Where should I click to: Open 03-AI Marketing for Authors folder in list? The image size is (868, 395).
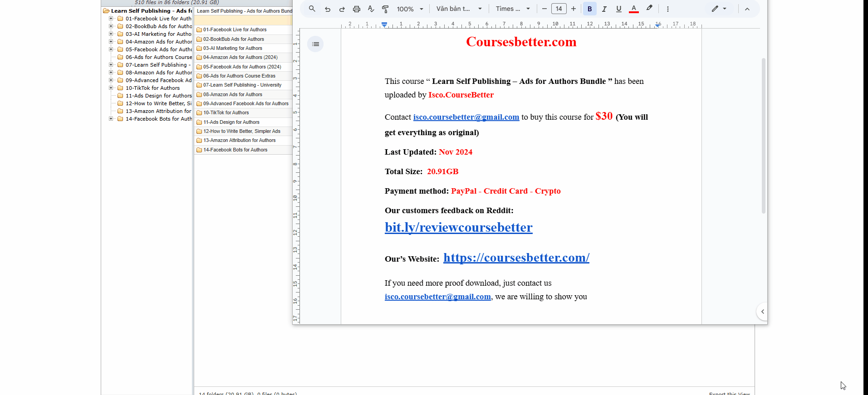[232, 49]
